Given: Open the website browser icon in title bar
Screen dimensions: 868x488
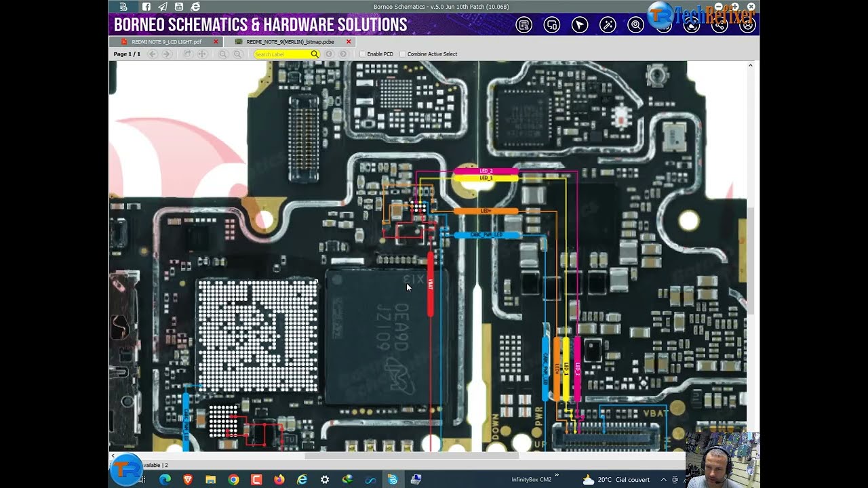Looking at the screenshot, I should coord(195,7).
